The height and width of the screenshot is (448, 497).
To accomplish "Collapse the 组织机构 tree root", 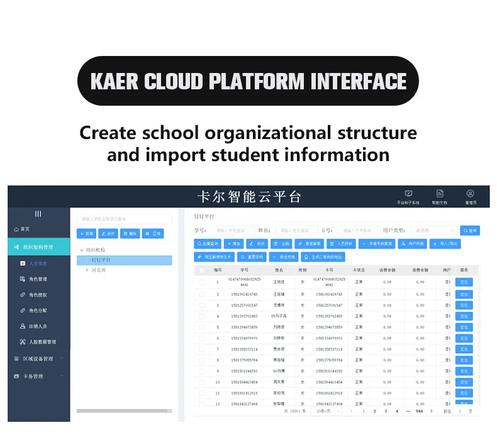I will 81,250.
